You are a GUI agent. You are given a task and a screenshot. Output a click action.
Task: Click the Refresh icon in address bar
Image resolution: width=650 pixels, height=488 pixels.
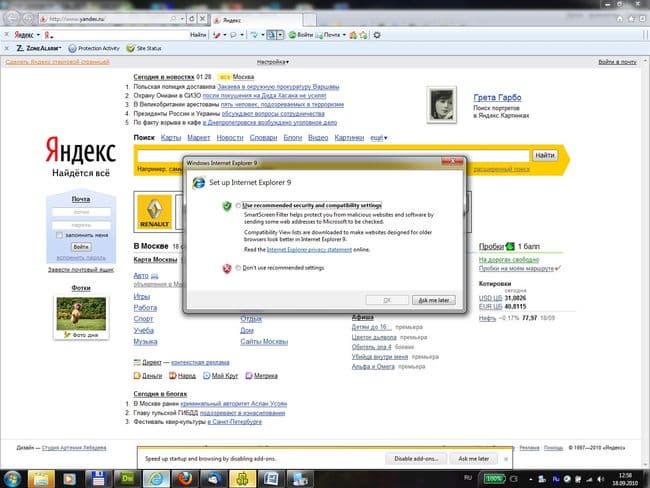click(192, 19)
